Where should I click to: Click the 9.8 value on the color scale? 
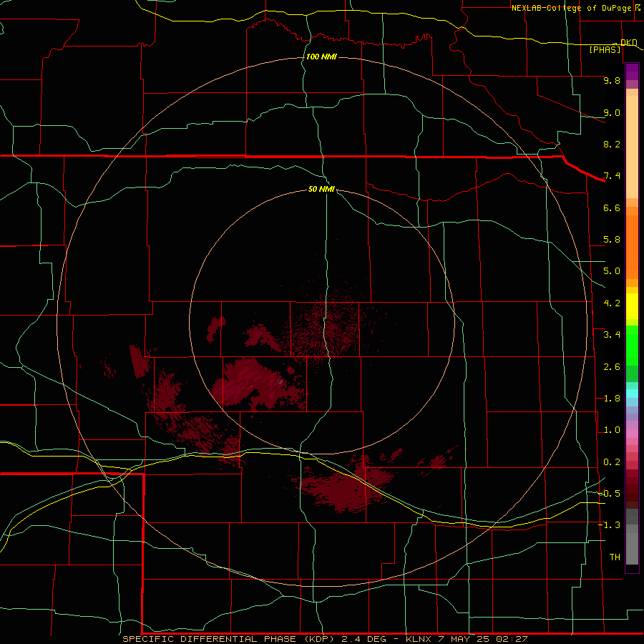pyautogui.click(x=612, y=80)
